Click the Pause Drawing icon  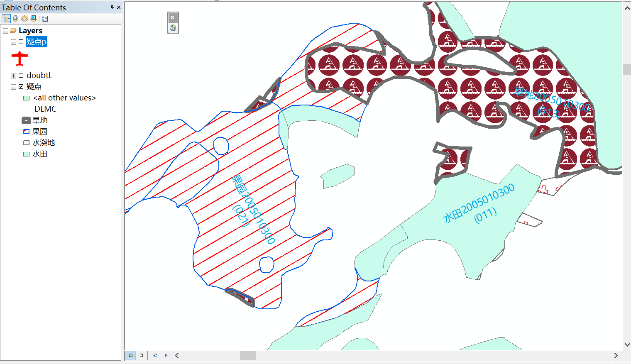[166, 355]
